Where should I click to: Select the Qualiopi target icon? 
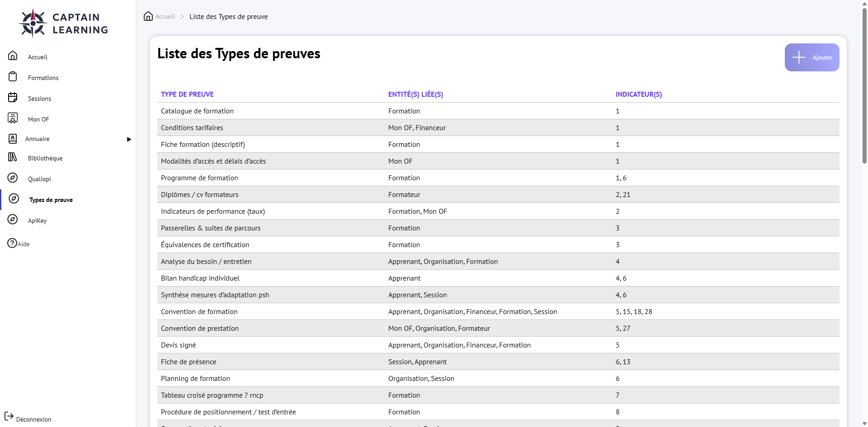[x=13, y=178]
